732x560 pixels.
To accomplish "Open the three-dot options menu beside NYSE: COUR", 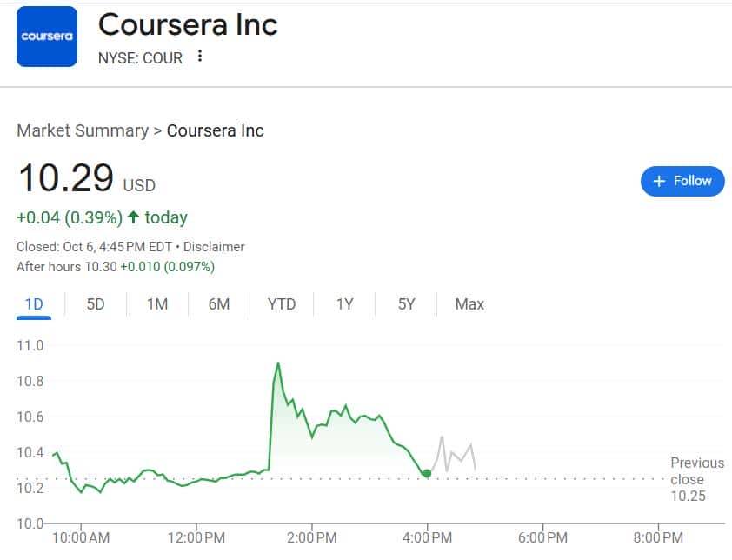I will (x=200, y=57).
